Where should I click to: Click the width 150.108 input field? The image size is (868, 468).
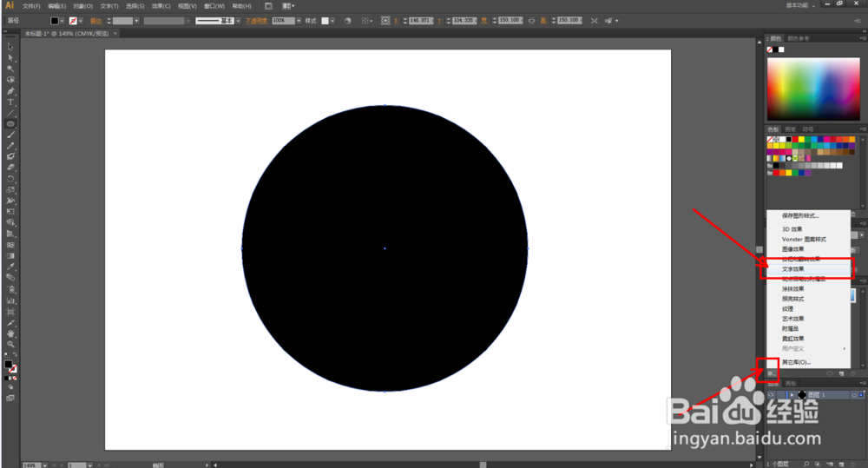point(510,21)
